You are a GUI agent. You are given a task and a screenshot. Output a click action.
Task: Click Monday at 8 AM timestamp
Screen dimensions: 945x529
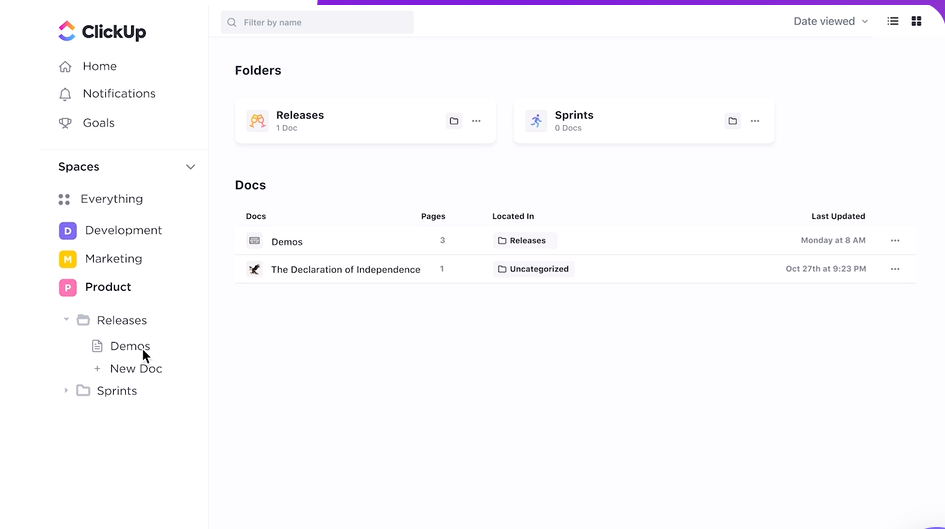click(833, 240)
